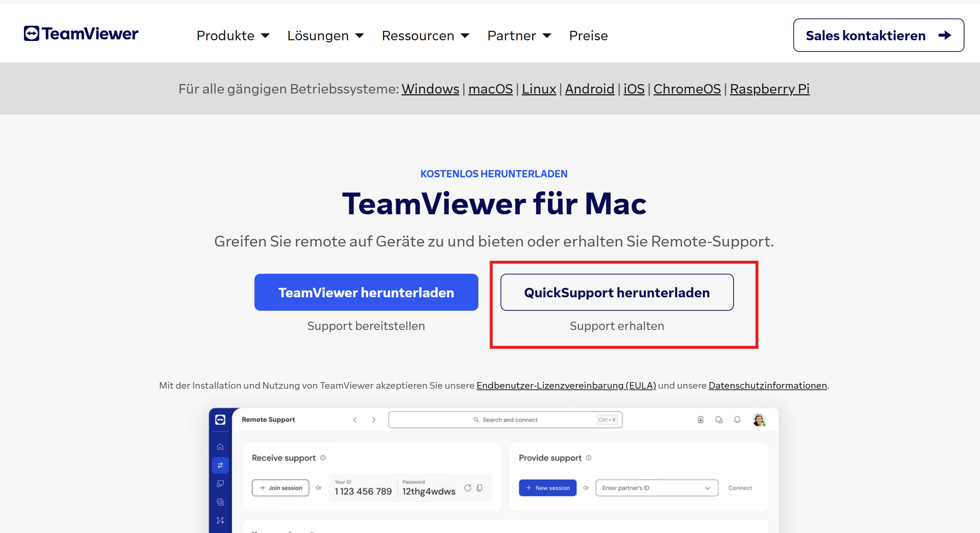The height and width of the screenshot is (533, 980).
Task: Click the Support bereitstellen caption
Action: pos(366,326)
